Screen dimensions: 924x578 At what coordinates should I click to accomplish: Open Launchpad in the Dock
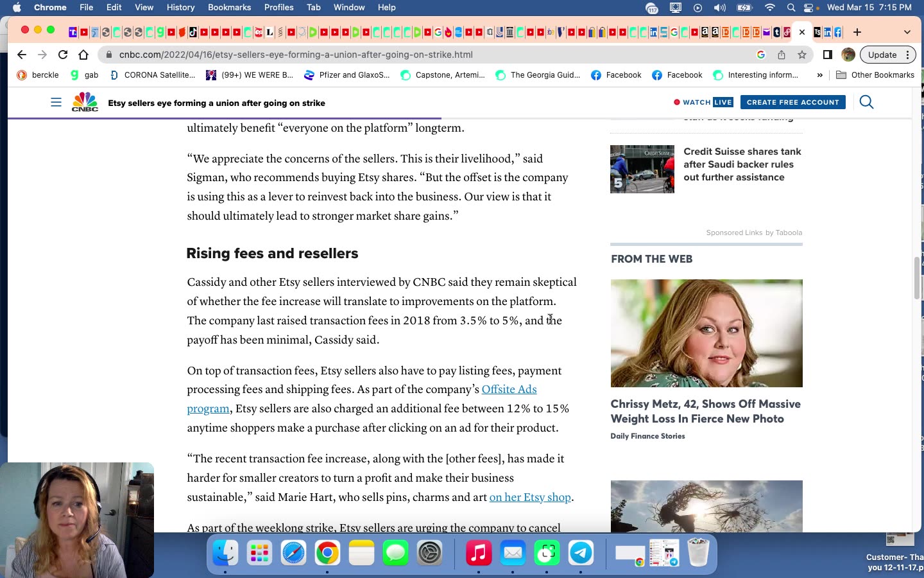point(259,553)
